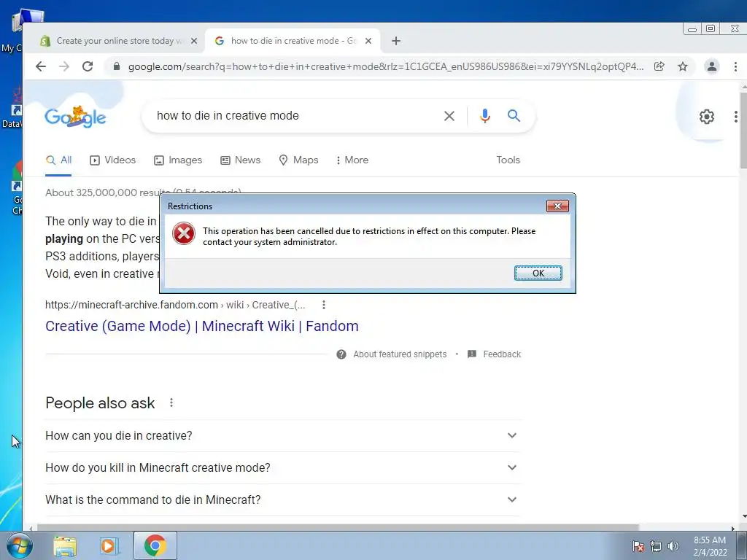Open the More search categories menu
The image size is (747, 560).
pyautogui.click(x=352, y=160)
